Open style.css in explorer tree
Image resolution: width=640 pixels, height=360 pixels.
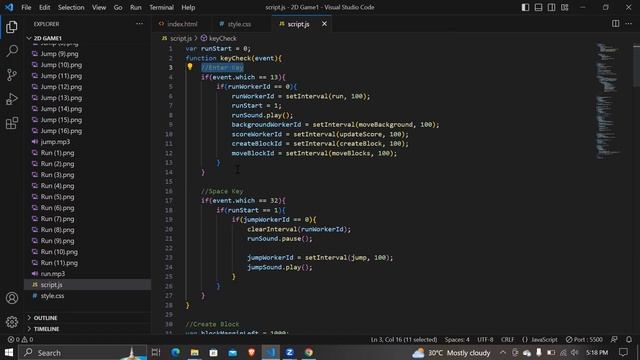(52, 296)
